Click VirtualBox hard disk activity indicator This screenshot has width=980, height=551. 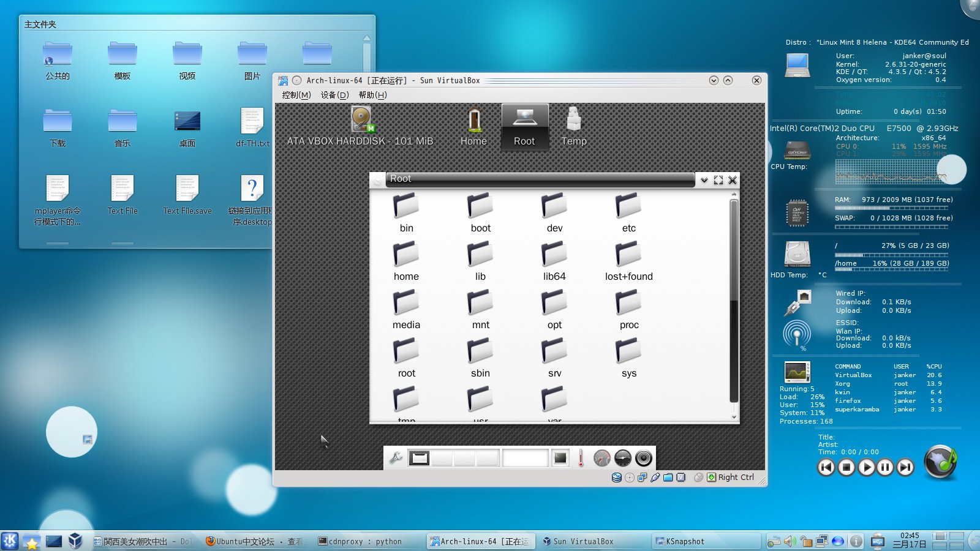(617, 478)
